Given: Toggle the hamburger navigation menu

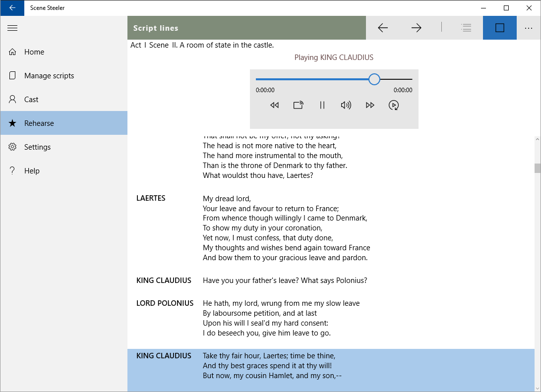Looking at the screenshot, I should click(x=12, y=28).
